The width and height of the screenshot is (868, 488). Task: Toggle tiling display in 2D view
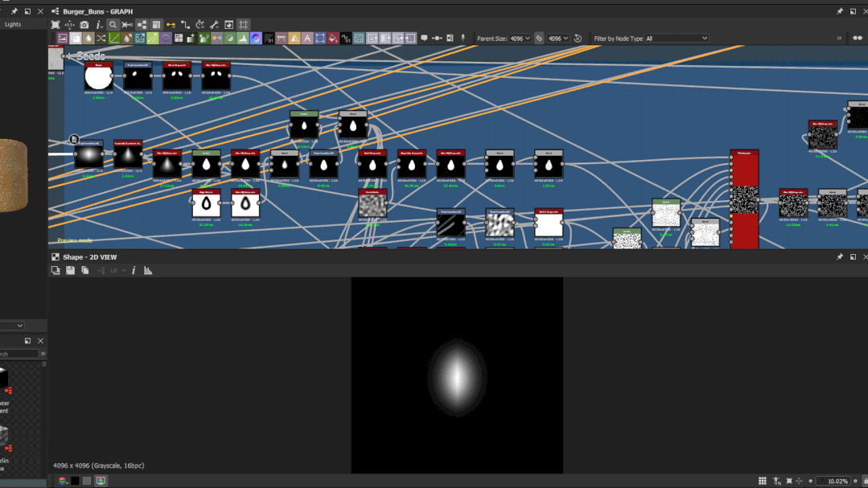pos(87,481)
